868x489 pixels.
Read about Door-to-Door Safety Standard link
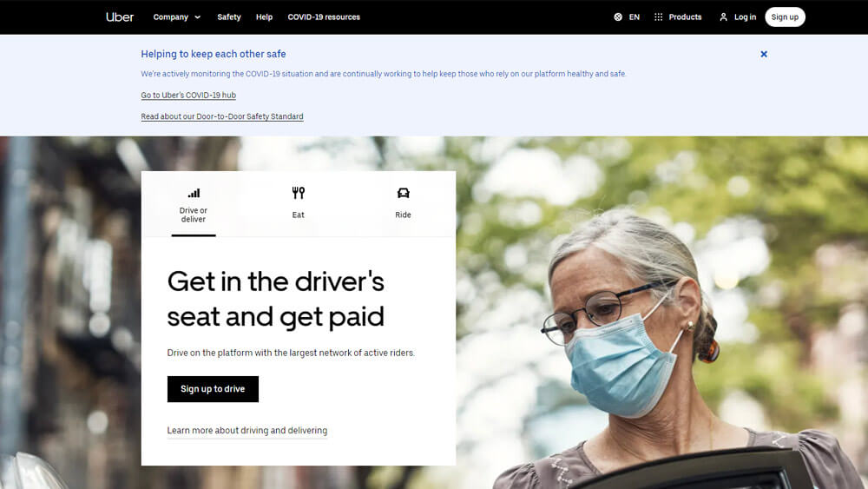pos(222,116)
